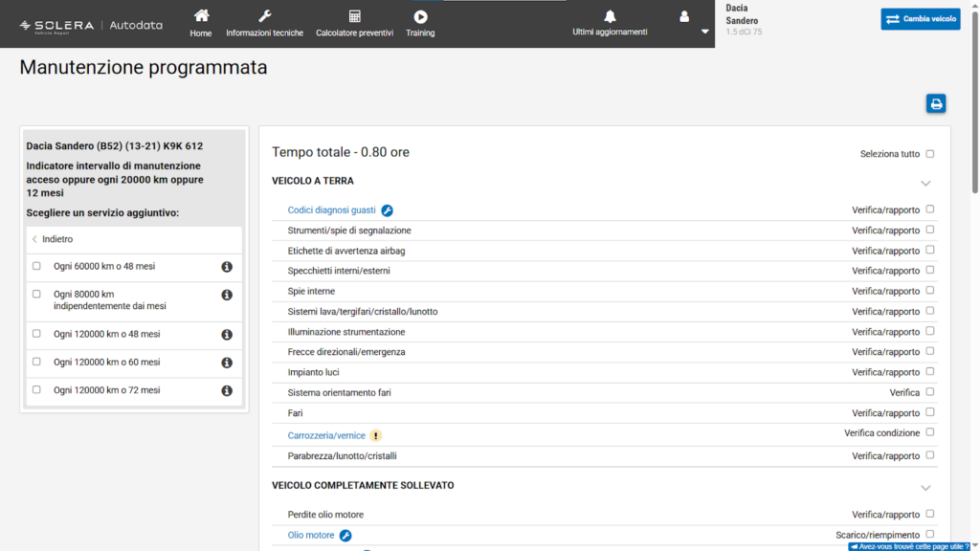Check the Parabrezza/lunotto/cristalli checkbox
The height and width of the screenshot is (551, 980).
[930, 455]
